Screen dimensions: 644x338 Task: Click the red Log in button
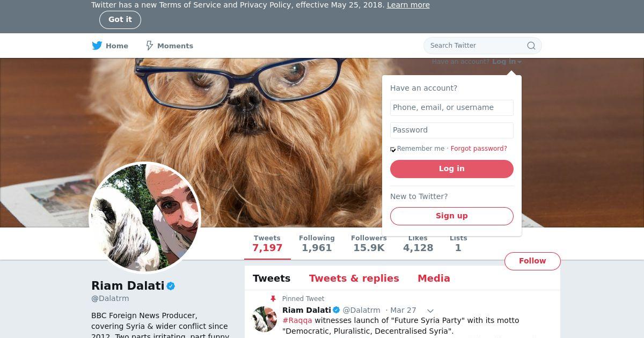coord(452,169)
